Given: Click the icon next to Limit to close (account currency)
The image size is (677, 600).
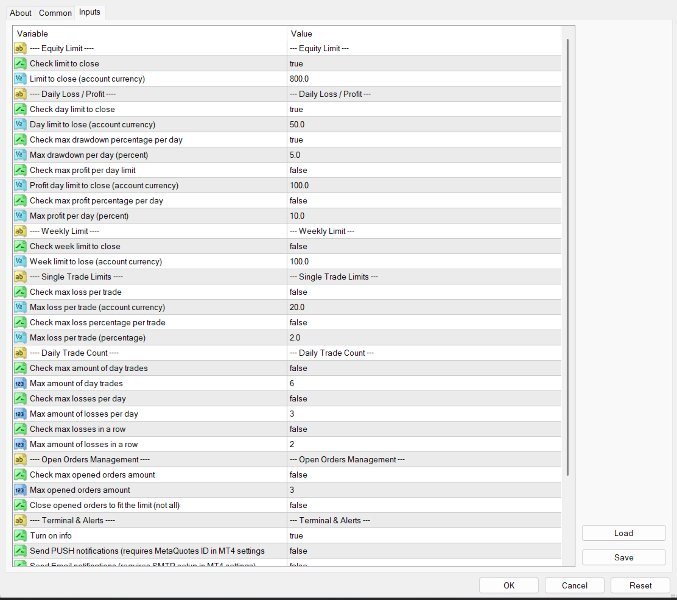Looking at the screenshot, I should click(20, 79).
